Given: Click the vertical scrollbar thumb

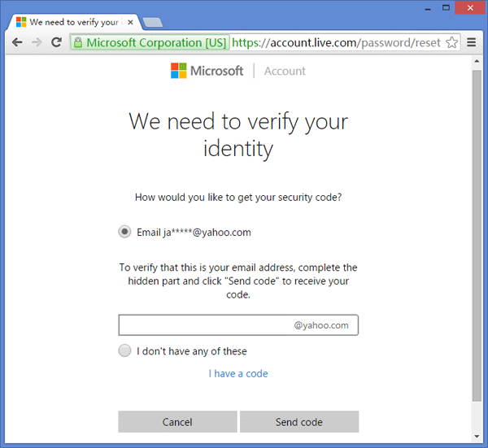Looking at the screenshot, I should (x=477, y=236).
